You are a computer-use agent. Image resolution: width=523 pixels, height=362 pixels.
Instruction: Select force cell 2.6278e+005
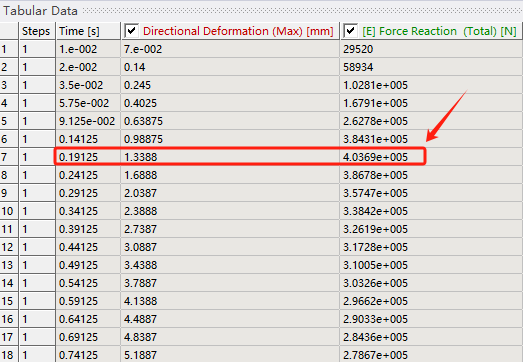coord(432,121)
